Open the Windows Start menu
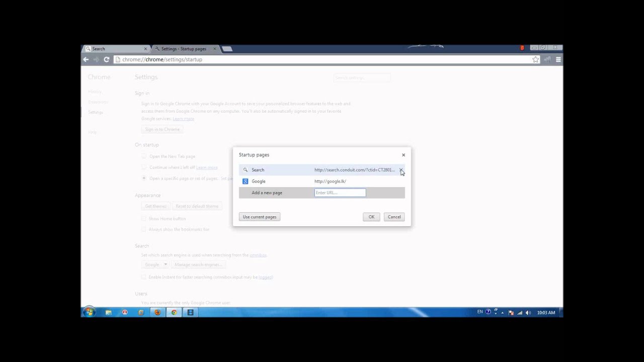644x362 pixels. (x=89, y=312)
